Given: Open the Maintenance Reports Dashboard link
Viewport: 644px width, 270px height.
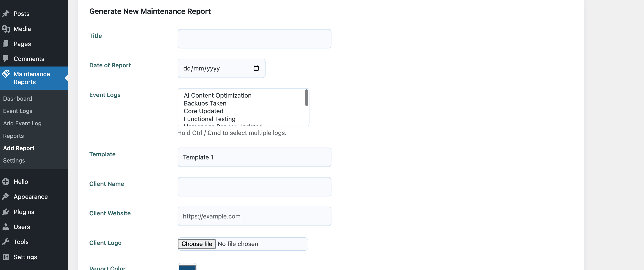Looking at the screenshot, I should (x=17, y=98).
